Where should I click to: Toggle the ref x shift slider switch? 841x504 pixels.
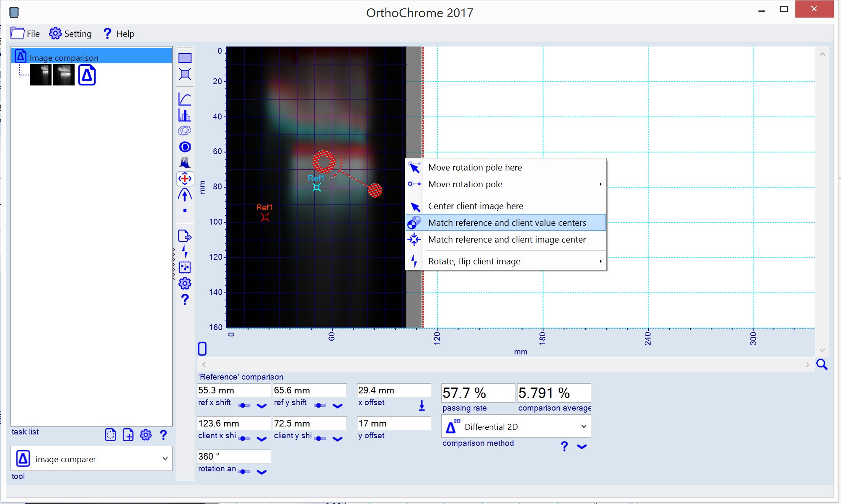[x=244, y=406]
